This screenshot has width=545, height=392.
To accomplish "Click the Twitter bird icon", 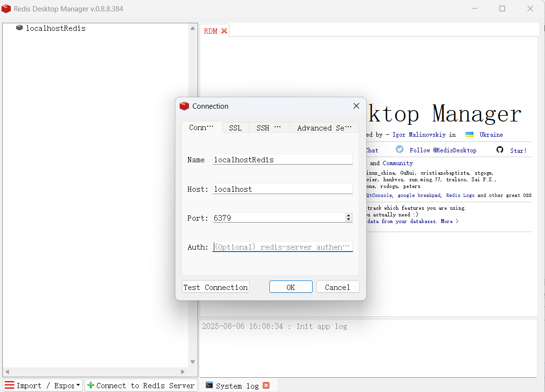I will (x=400, y=149).
